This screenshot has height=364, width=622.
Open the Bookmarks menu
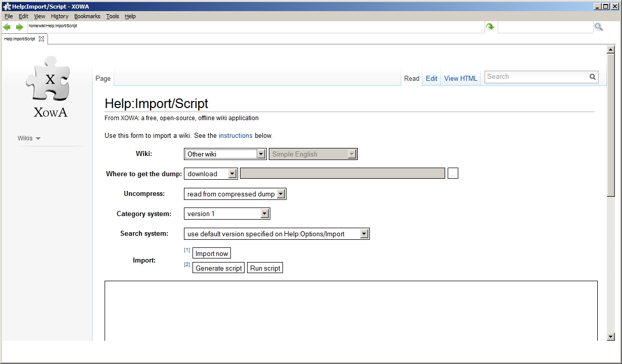point(87,16)
